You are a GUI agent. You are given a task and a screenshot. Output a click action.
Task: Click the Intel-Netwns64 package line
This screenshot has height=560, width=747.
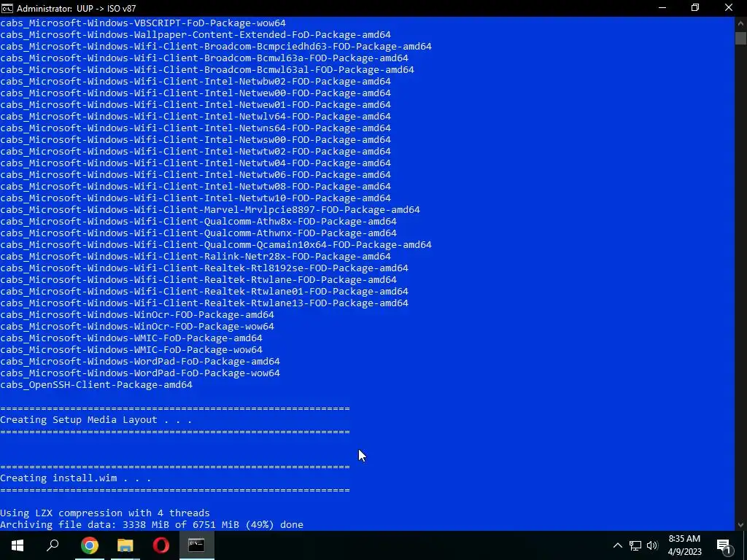click(196, 128)
